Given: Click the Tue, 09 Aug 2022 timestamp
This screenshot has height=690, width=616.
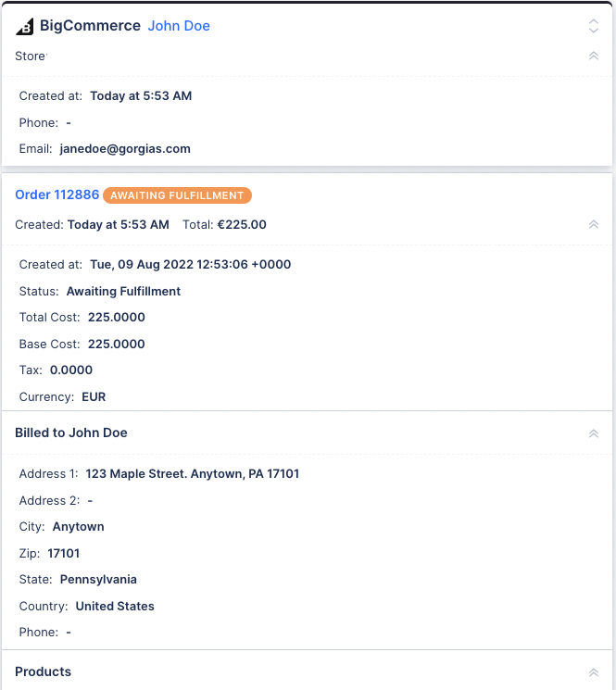Looking at the screenshot, I should [x=191, y=265].
